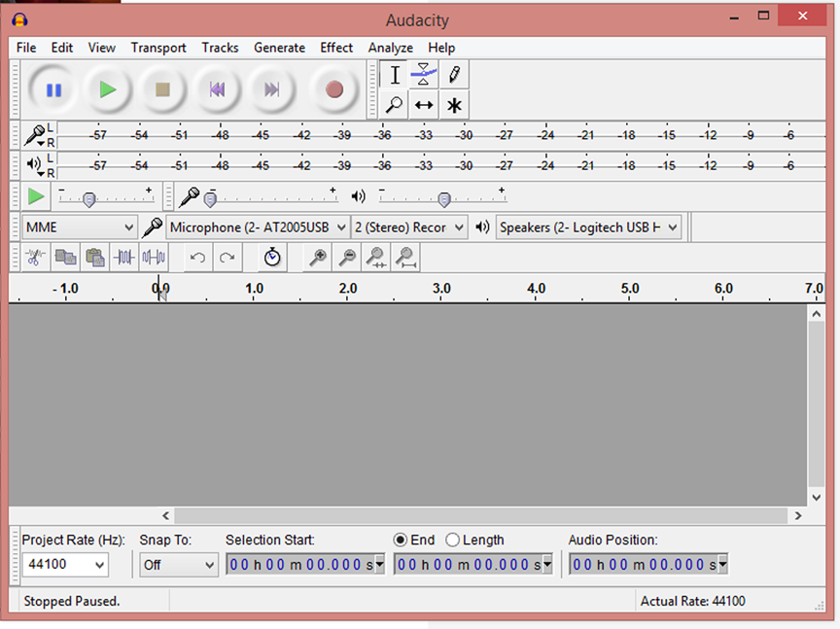The height and width of the screenshot is (629, 840).
Task: Click the Stop transport button
Action: pyautogui.click(x=162, y=89)
